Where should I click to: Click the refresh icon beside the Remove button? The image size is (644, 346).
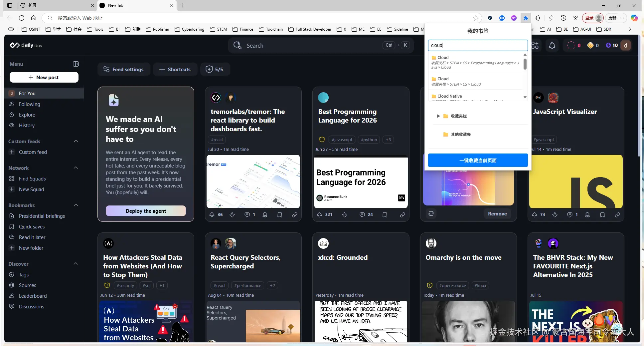pyautogui.click(x=431, y=213)
